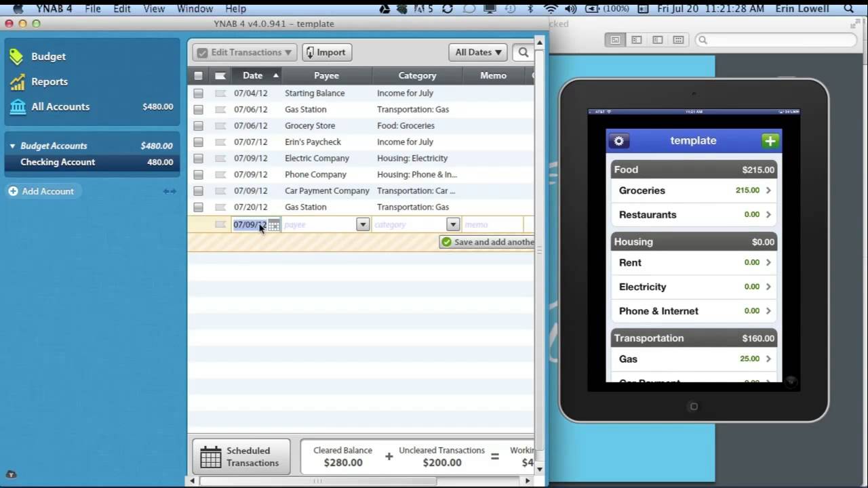Click Save and add another button

[x=487, y=242]
